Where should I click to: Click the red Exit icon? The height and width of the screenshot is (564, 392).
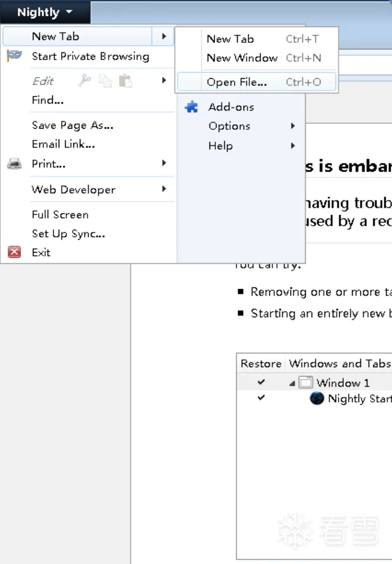pyautogui.click(x=14, y=252)
